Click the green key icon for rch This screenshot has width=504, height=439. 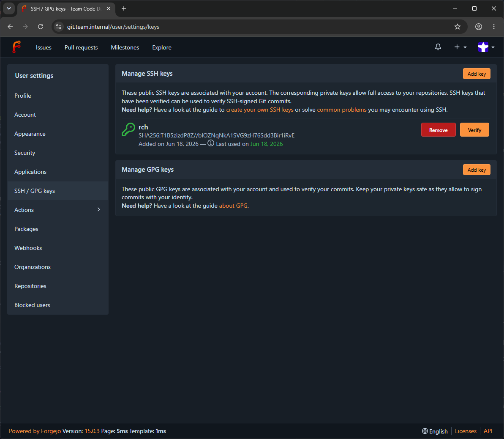coord(128,130)
